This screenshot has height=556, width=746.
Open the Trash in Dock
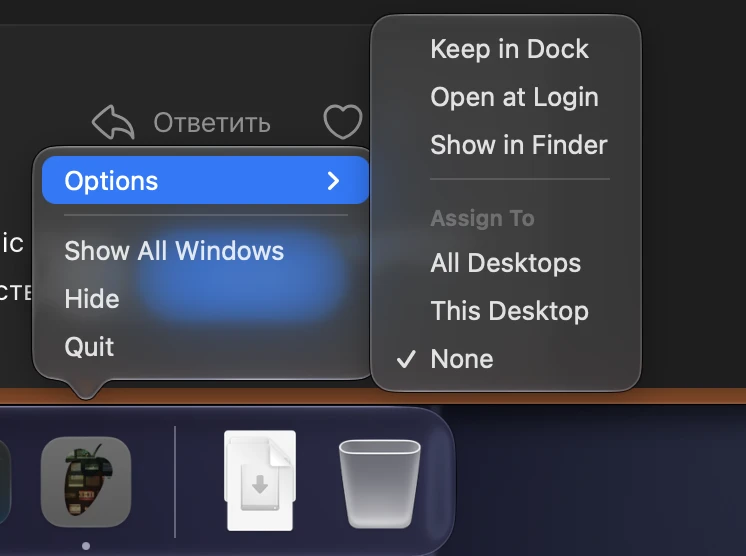point(379,484)
